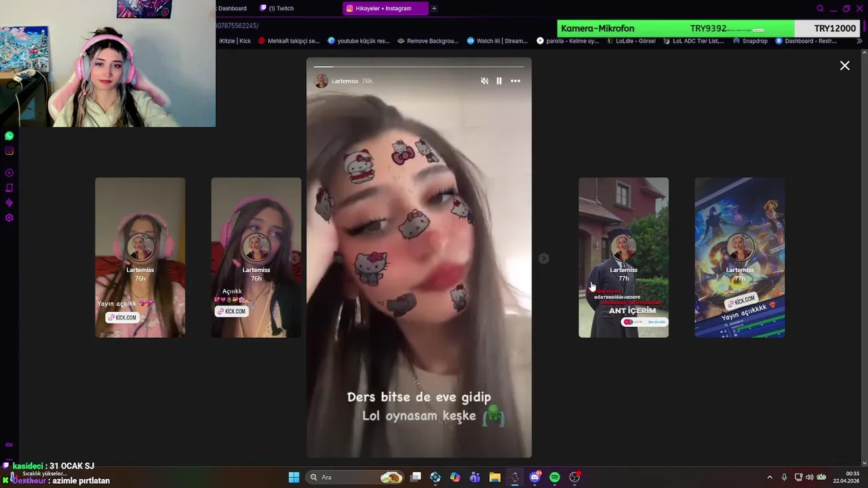Click the taskbar search box Ara
This screenshot has height=488, width=868.
tap(356, 477)
